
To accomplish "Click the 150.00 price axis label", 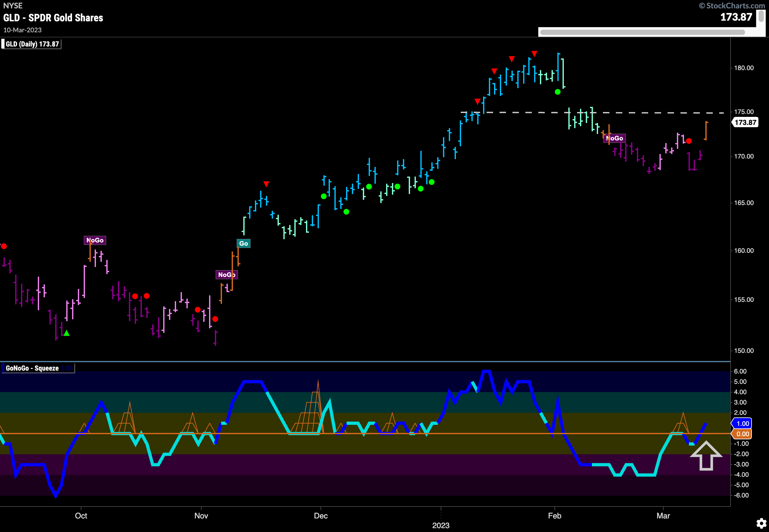I will coord(744,350).
